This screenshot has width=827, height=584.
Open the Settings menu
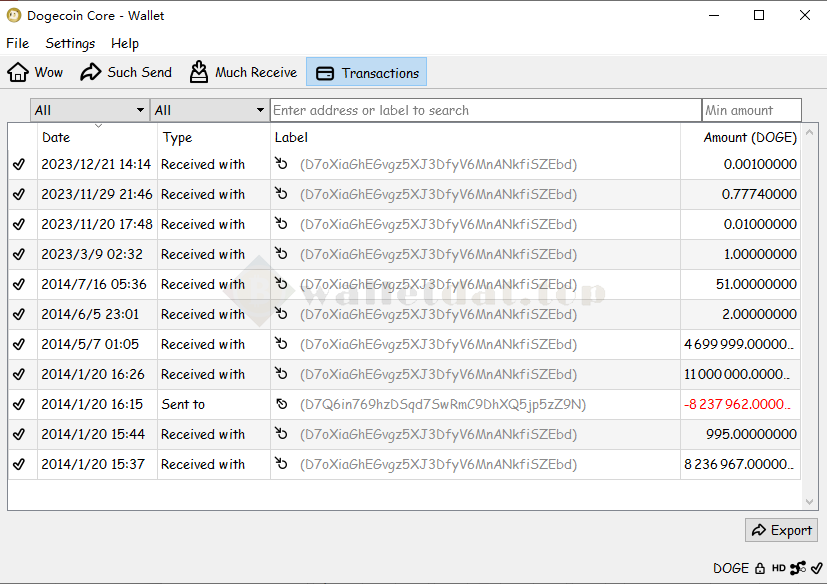(70, 43)
